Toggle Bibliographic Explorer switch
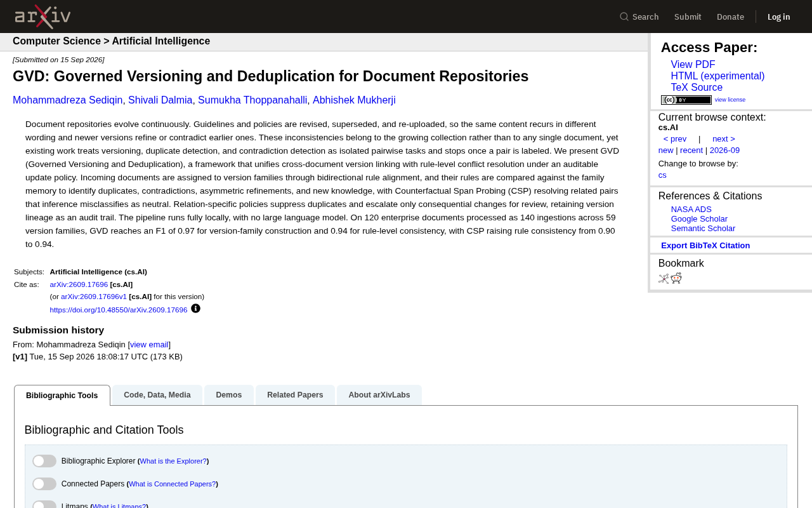 [x=44, y=461]
